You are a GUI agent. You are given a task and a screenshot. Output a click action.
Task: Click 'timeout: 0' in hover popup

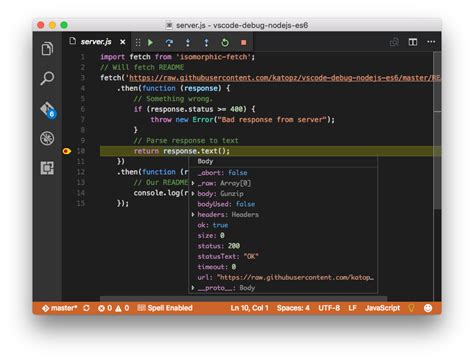click(217, 267)
